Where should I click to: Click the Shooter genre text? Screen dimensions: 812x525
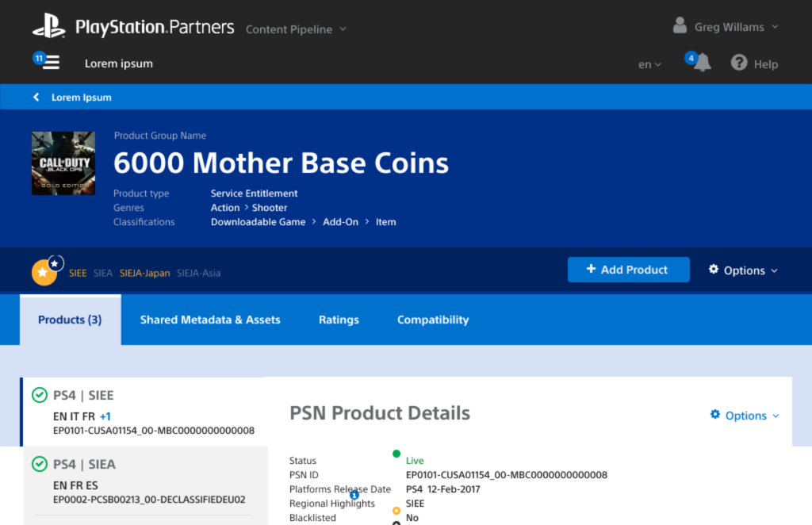(270, 208)
